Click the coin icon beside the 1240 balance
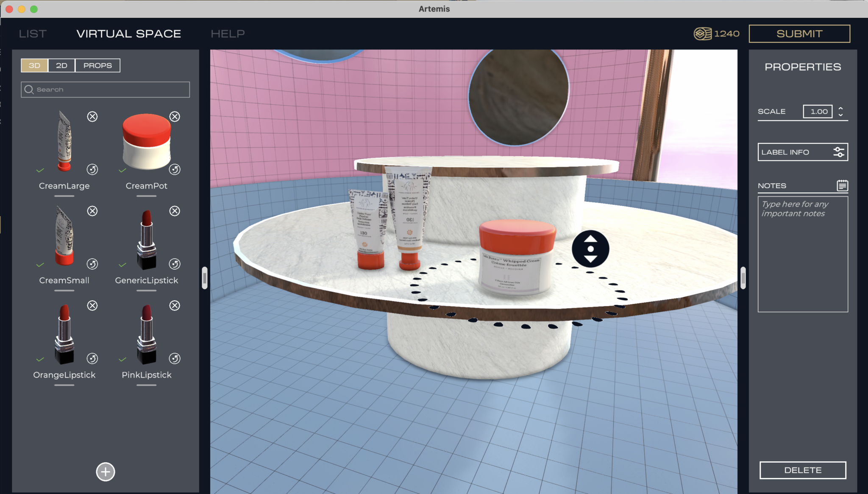Image resolution: width=868 pixels, height=494 pixels. click(702, 33)
